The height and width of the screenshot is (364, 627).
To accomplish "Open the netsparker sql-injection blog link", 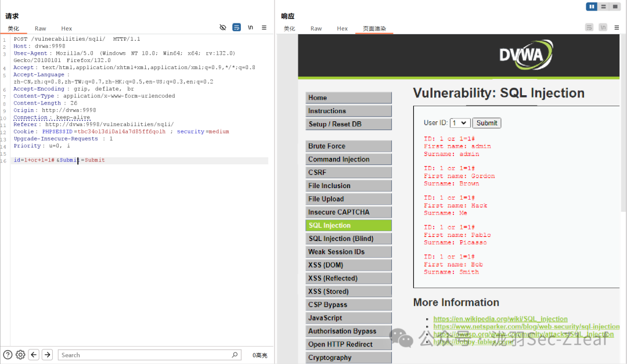I will [x=526, y=326].
